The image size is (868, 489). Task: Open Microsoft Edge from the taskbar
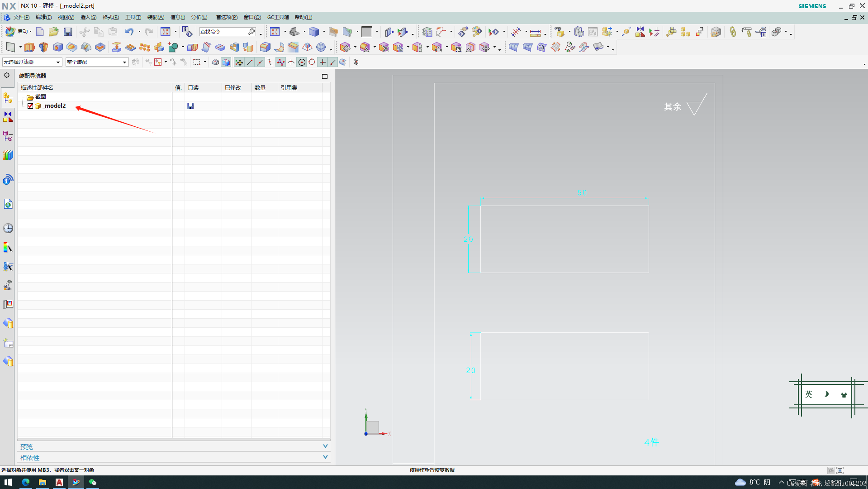(x=25, y=482)
